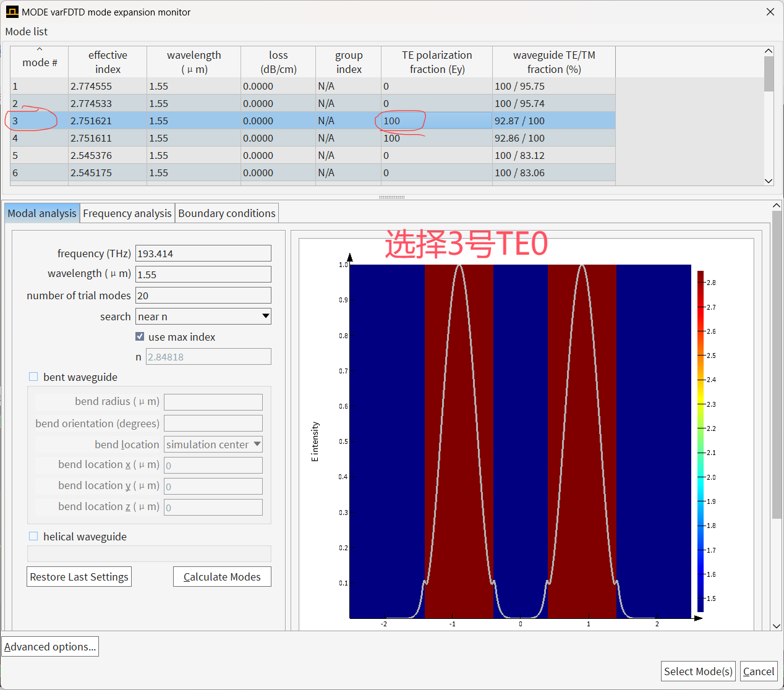Click the 100 / 83.06 cell
This screenshot has width=784, height=690.
pyautogui.click(x=554, y=172)
